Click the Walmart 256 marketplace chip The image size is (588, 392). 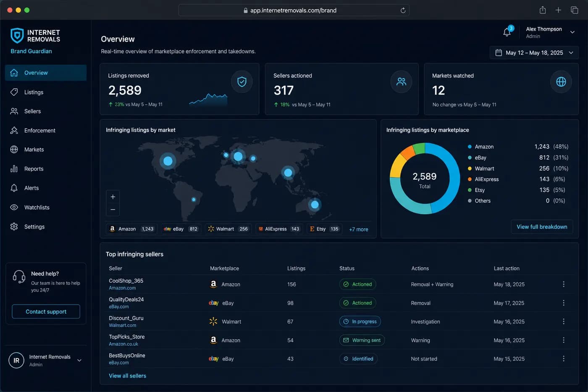pos(228,229)
